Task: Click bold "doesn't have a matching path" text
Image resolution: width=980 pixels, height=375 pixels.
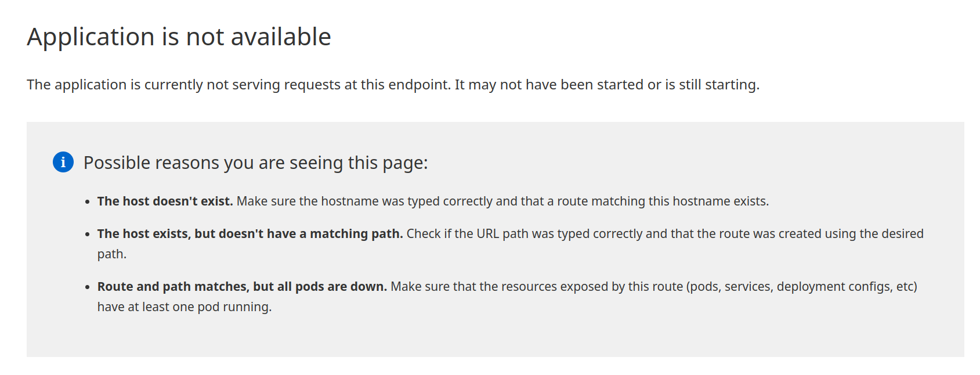Action: pos(311,234)
